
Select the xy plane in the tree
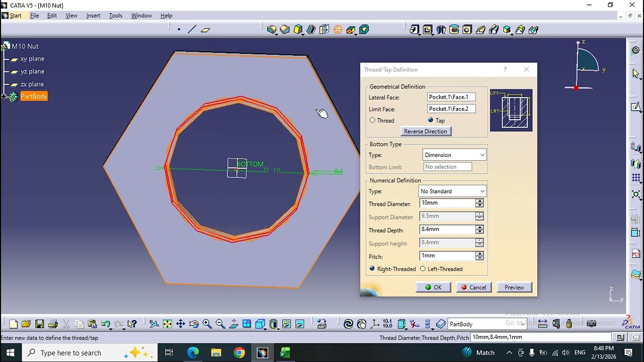(x=32, y=59)
